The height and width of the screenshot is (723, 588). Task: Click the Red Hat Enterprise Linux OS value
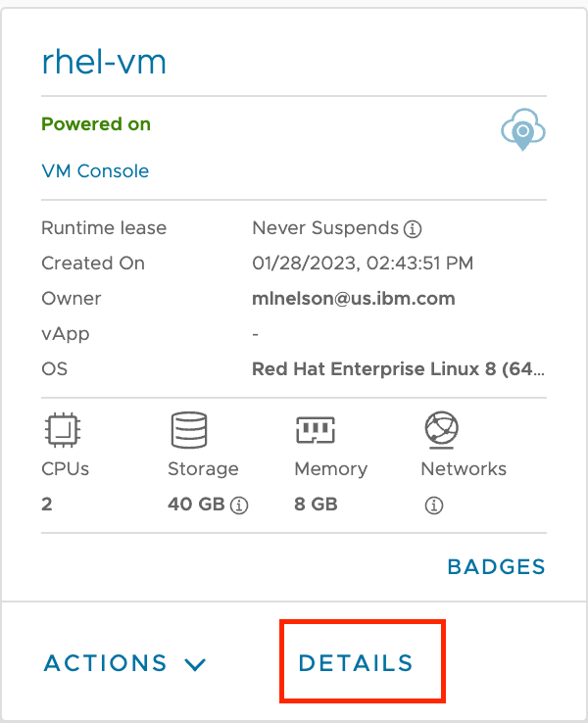398,369
